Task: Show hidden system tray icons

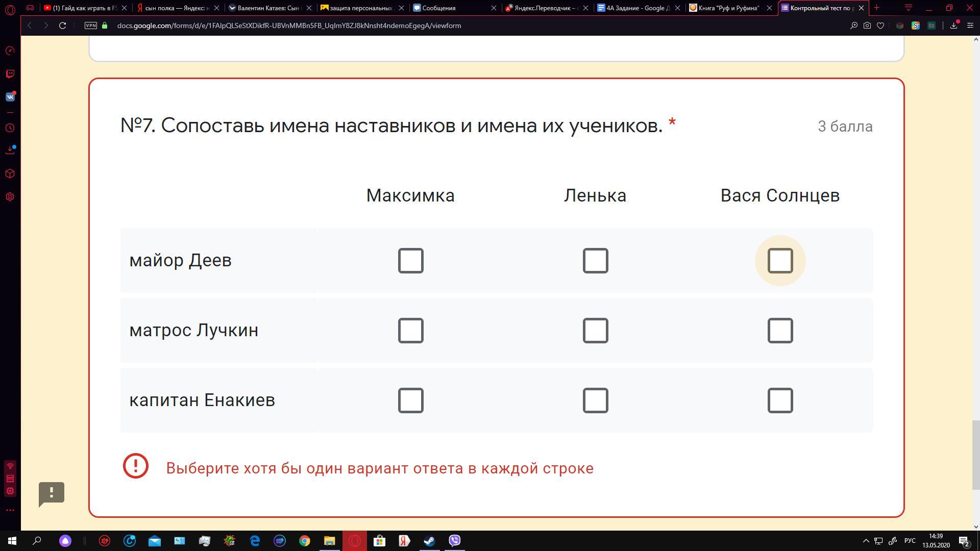Action: (866, 541)
